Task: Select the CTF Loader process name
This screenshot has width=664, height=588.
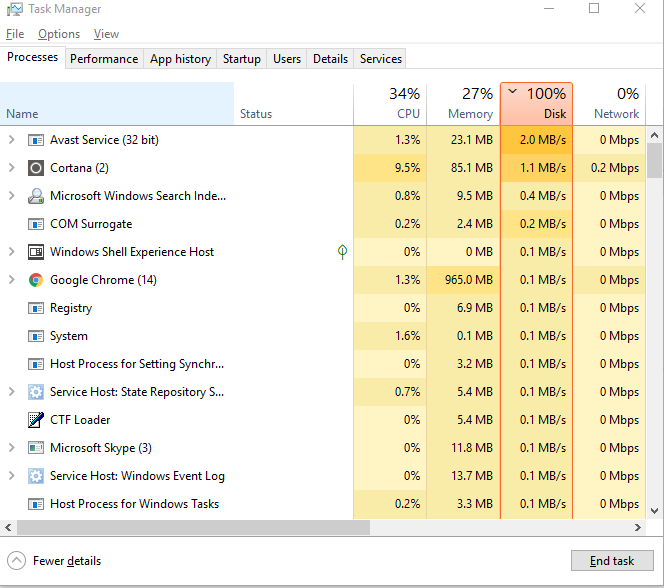Action: click(80, 420)
